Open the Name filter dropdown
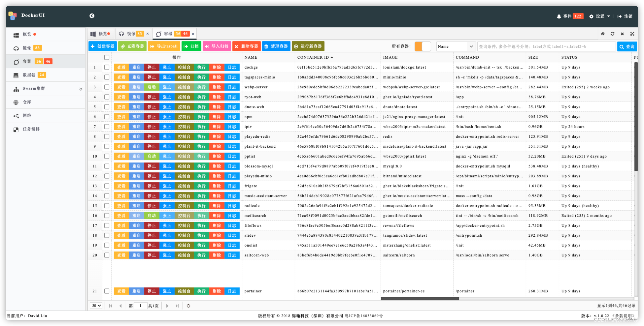The image size is (644, 326). pos(456,46)
